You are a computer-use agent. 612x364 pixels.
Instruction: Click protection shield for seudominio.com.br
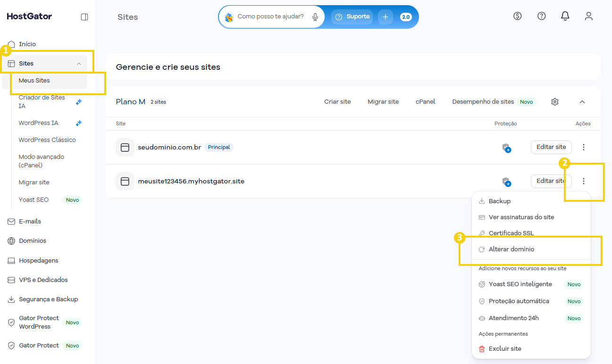tap(506, 148)
